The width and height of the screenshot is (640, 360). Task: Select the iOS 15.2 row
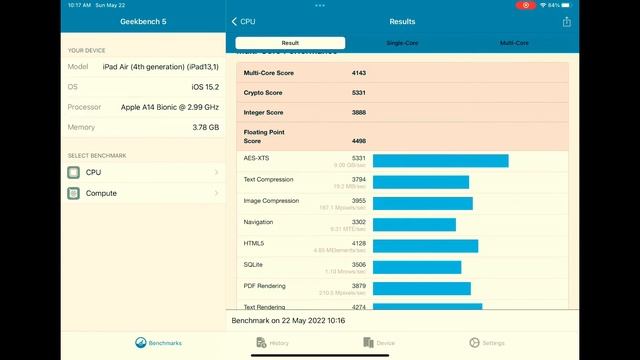143,87
